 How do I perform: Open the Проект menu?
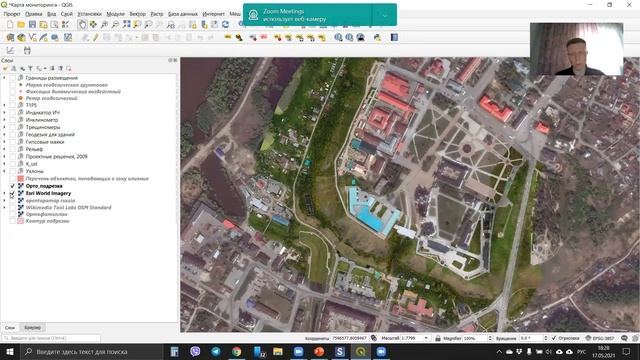tap(12, 14)
